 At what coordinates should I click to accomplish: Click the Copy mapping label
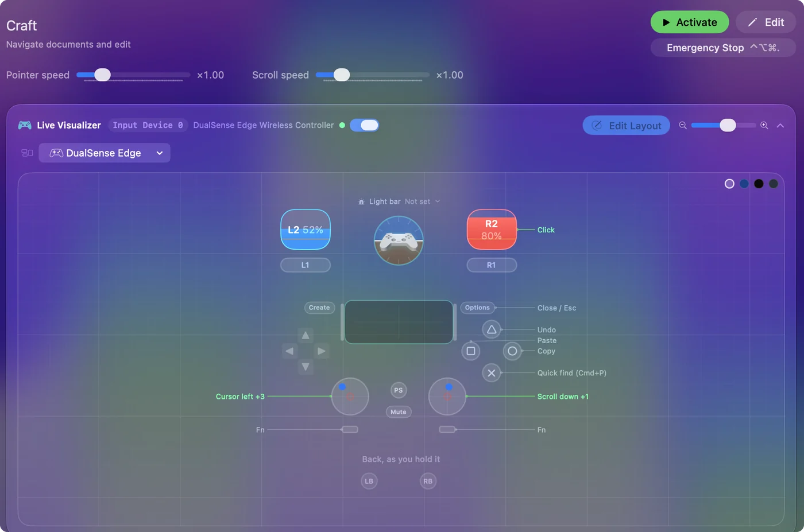coord(546,351)
